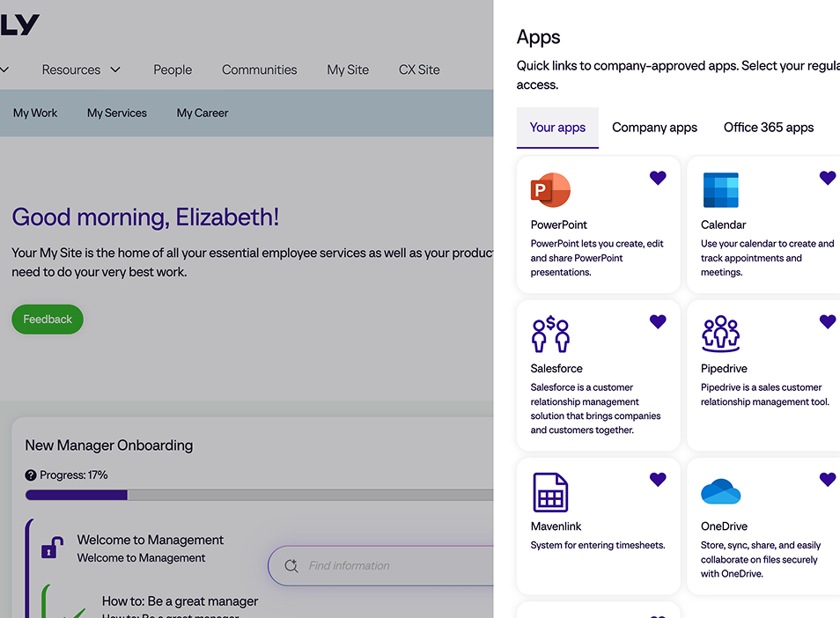
Task: Click the Pipedrive description text
Action: tap(764, 394)
